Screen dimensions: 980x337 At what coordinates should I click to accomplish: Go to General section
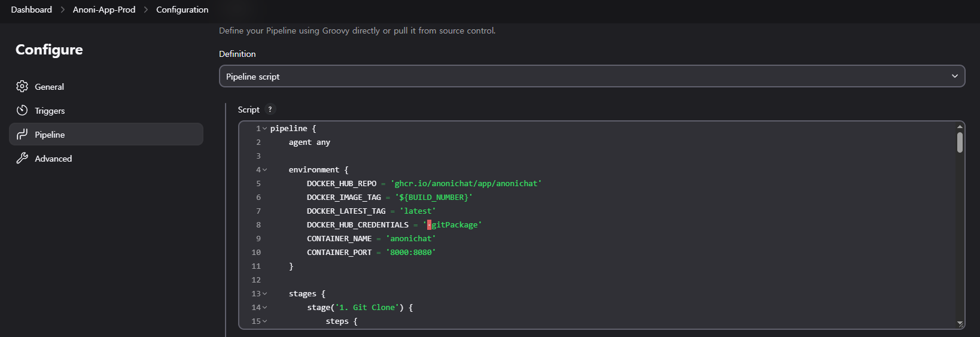click(106, 87)
